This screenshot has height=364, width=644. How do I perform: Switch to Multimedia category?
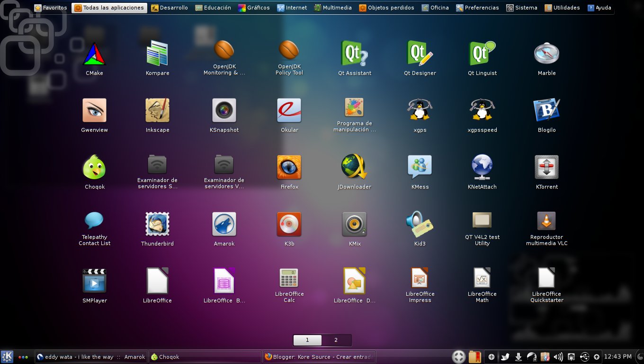click(333, 8)
